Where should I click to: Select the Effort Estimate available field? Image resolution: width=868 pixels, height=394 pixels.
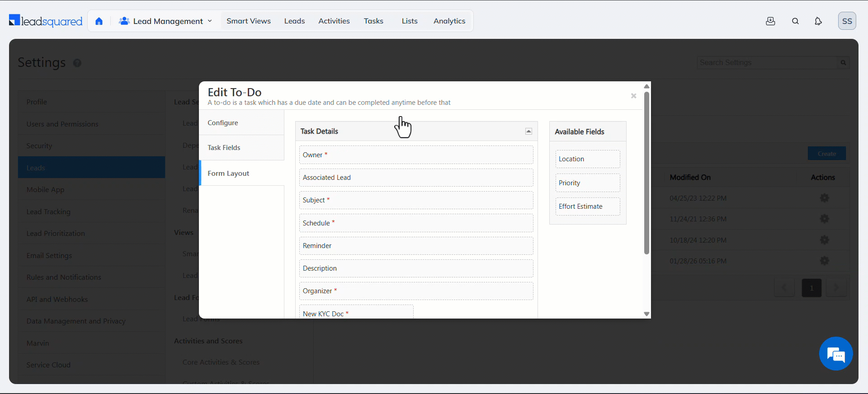pos(588,206)
